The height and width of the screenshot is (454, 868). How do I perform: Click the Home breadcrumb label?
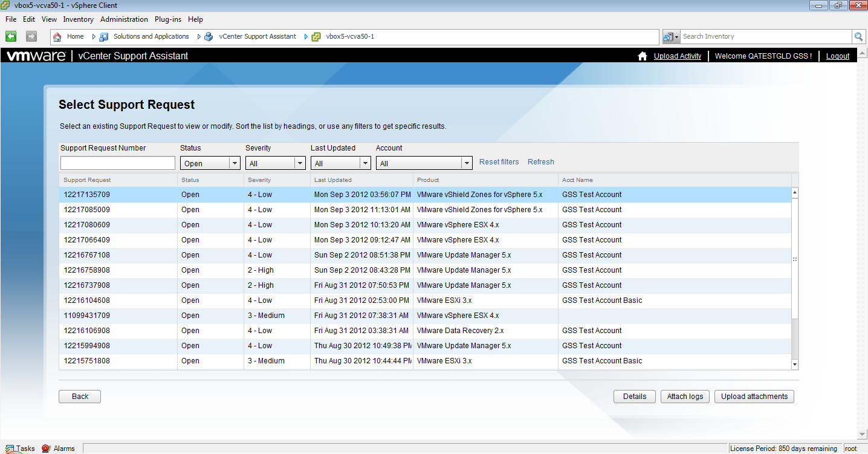[x=75, y=37]
